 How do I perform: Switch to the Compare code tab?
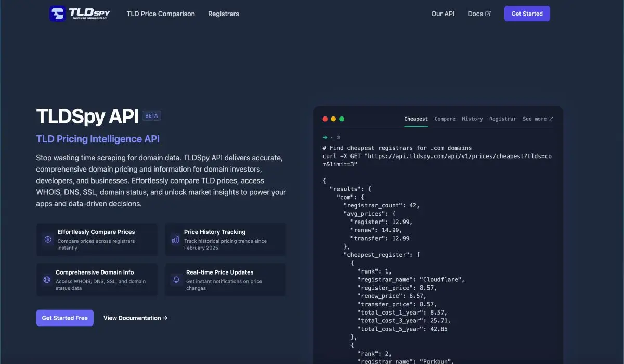tap(445, 119)
